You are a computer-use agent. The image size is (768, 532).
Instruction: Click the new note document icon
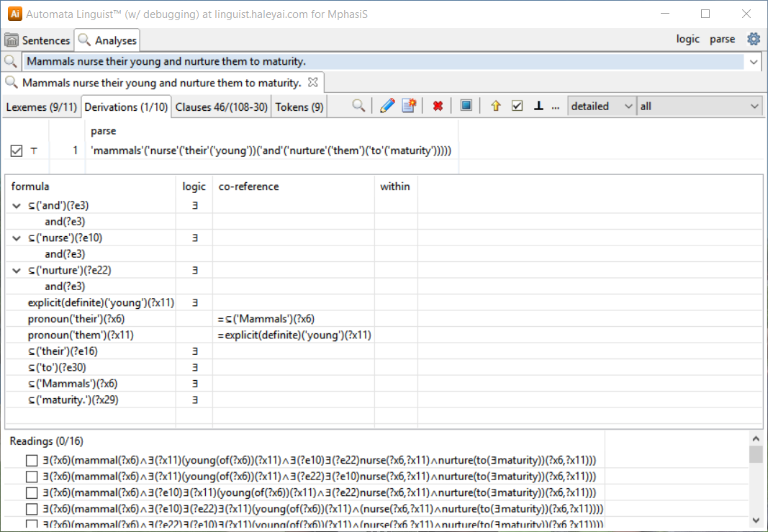(409, 106)
